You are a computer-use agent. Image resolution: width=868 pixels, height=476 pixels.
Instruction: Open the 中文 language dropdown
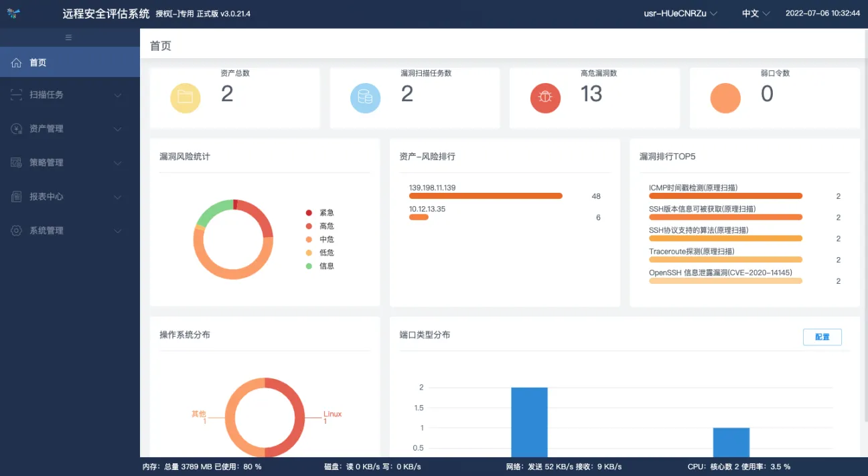(x=755, y=13)
